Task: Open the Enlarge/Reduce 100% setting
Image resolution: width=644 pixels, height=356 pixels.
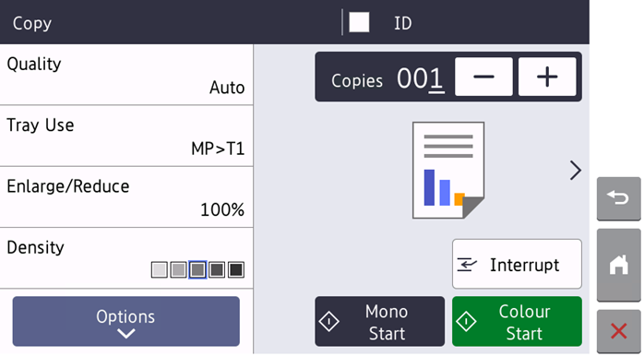Action: 126,197
